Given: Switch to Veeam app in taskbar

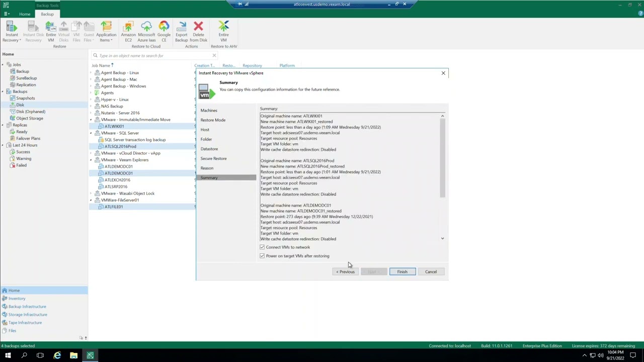Looking at the screenshot, I should click(x=90, y=355).
